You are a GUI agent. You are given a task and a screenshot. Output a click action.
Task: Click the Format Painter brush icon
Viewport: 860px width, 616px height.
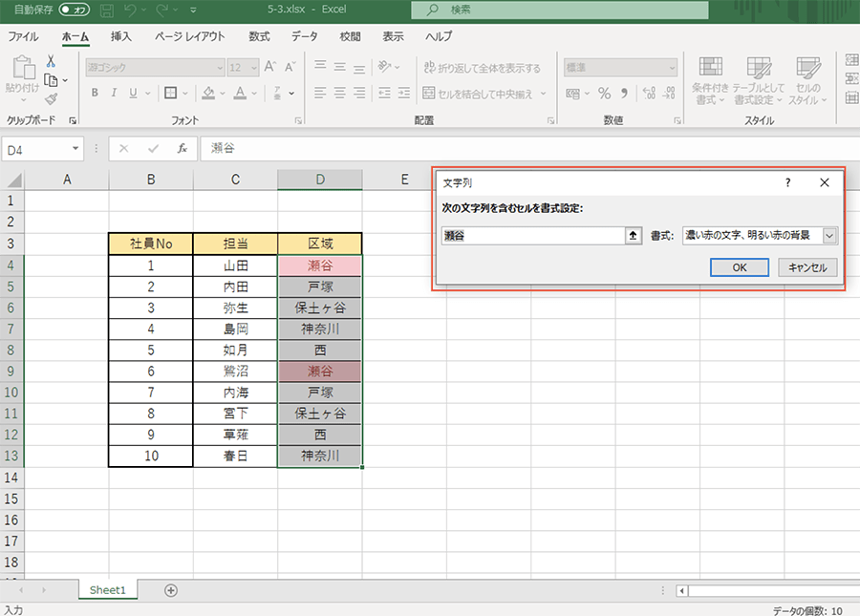coord(51,99)
